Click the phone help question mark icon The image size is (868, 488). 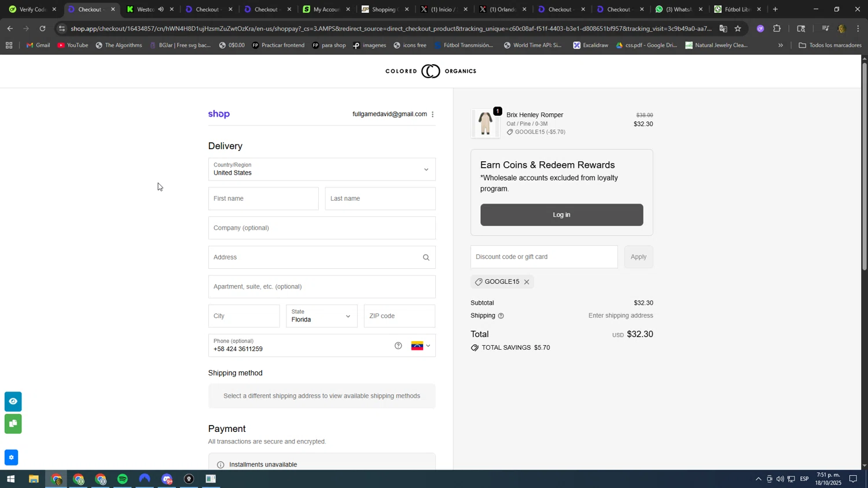tap(398, 346)
